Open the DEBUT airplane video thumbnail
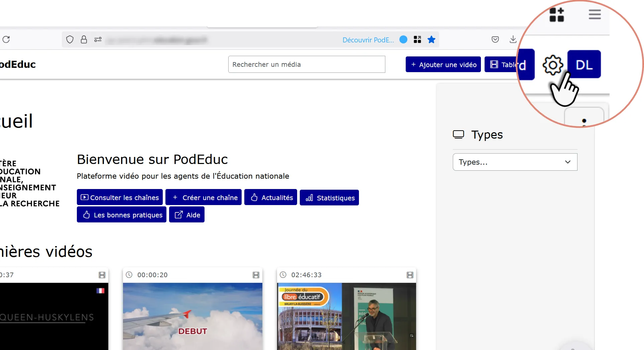 point(192,316)
